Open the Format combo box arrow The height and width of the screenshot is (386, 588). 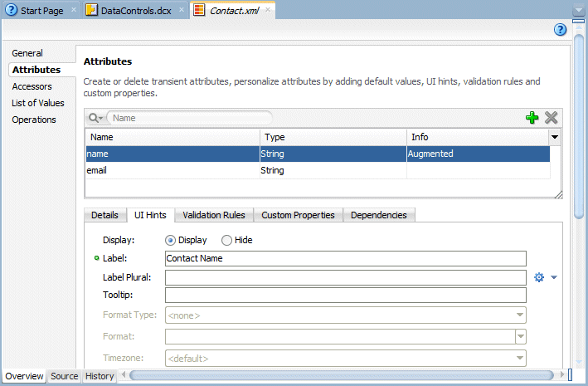(x=521, y=336)
